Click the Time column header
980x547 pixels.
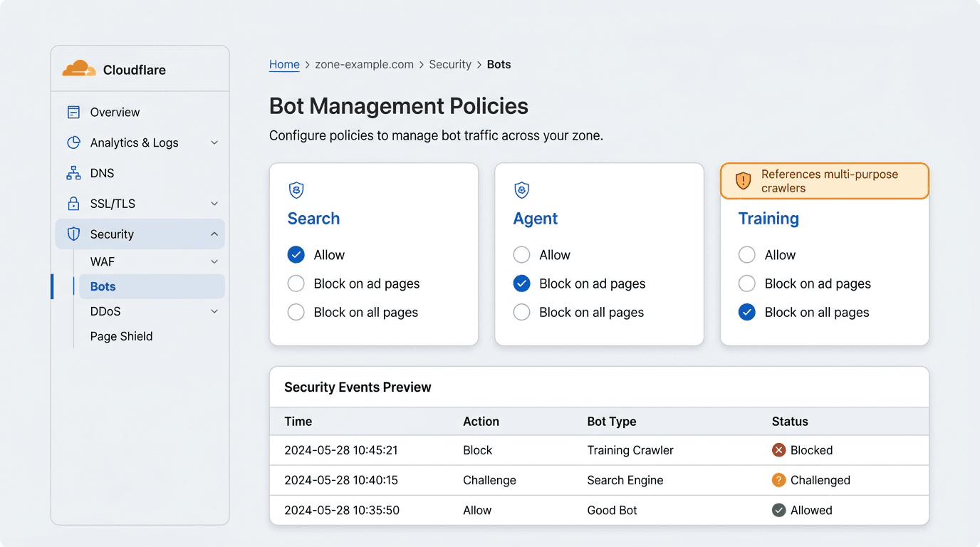pos(298,421)
